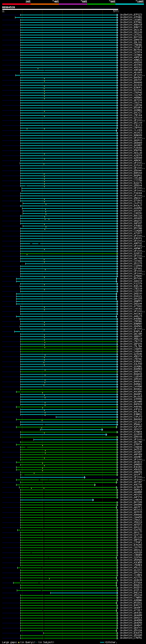Click the UniRef100_B5IEK1 label
146x644 pixels.
(x=131, y=603)
